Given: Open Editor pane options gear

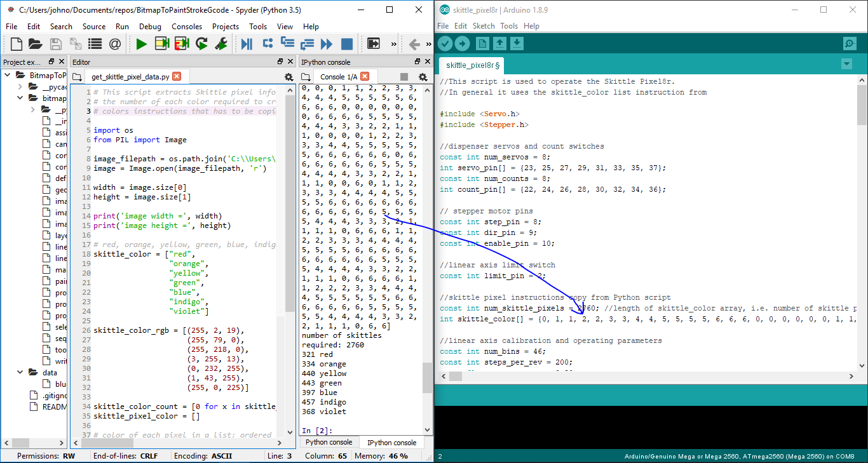Looking at the screenshot, I should pos(288,77).
